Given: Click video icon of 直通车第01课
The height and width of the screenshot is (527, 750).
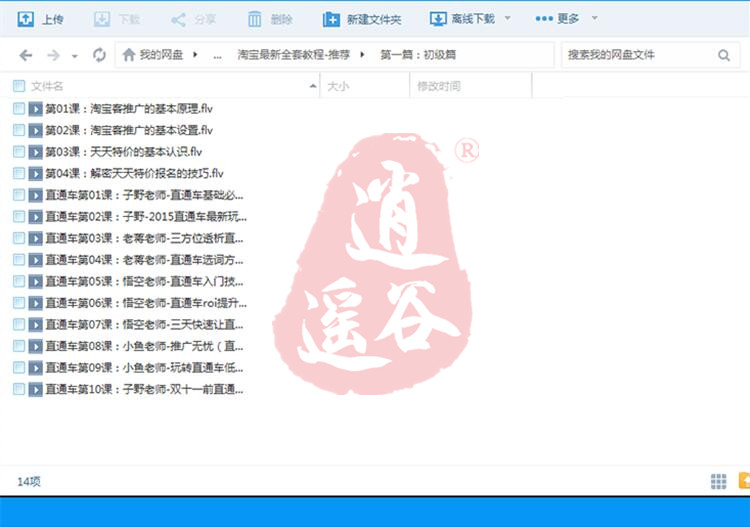Looking at the screenshot, I should pos(35,195).
